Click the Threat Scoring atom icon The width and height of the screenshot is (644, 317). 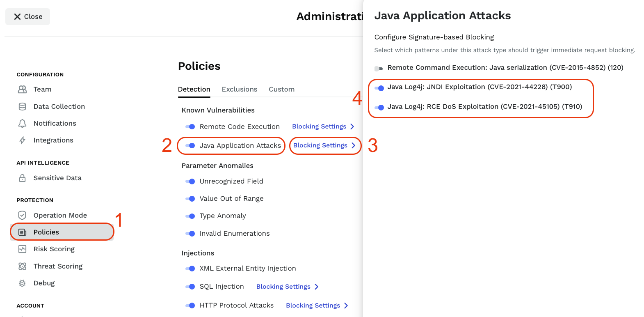click(x=23, y=266)
